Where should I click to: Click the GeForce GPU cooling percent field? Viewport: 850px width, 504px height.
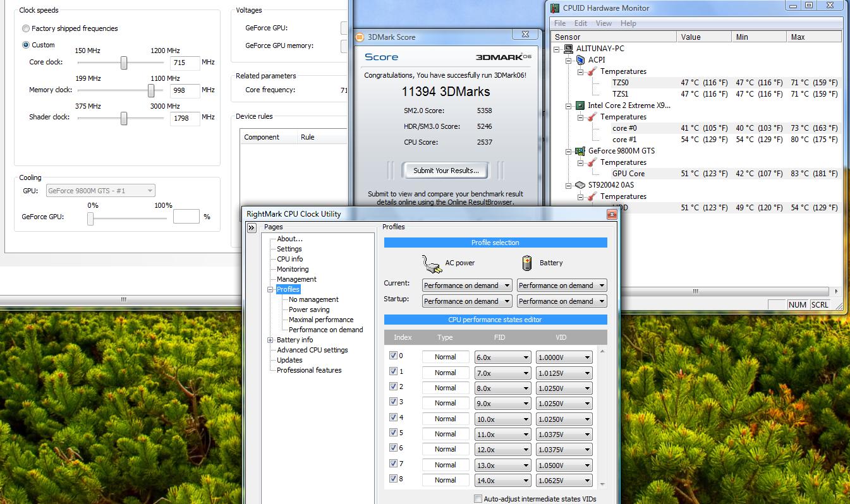click(x=186, y=217)
